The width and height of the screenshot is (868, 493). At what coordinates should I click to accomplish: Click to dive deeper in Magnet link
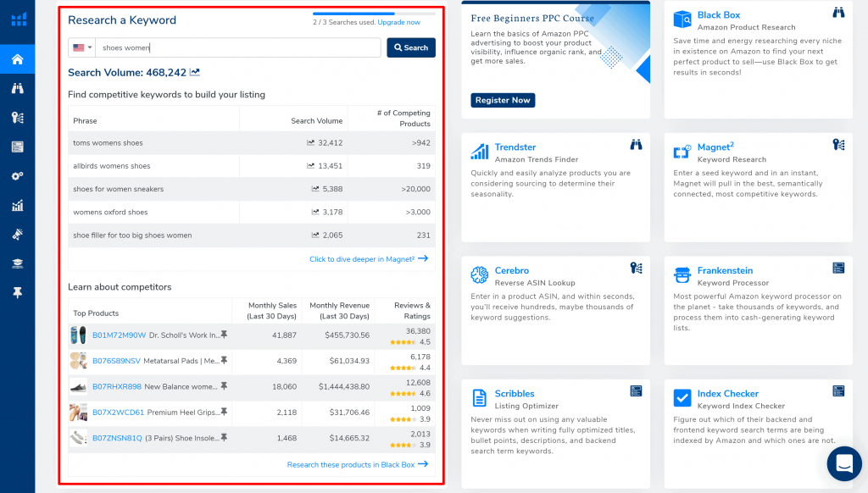[x=369, y=259]
